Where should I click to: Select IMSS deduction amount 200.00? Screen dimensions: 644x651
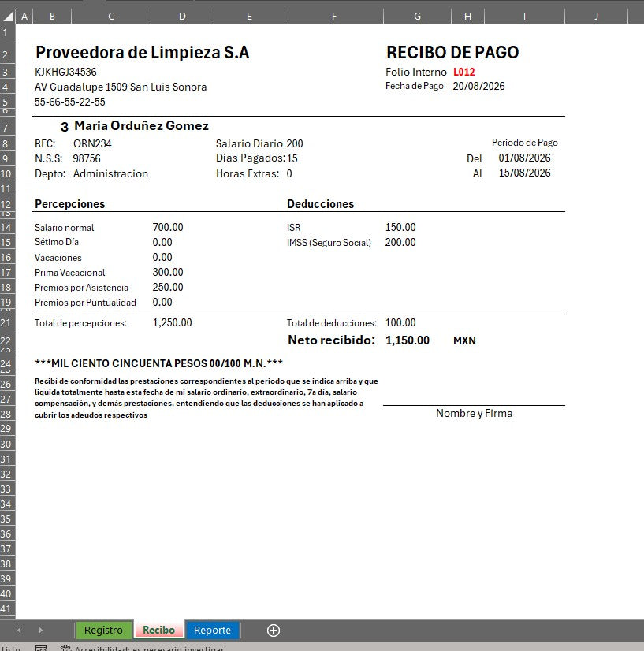click(400, 242)
